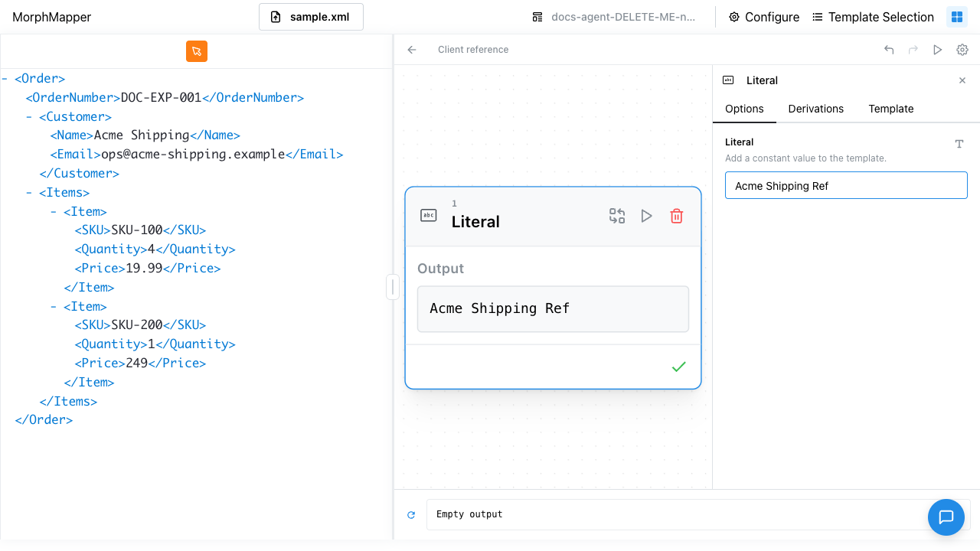Open the Template tab

[x=891, y=109]
